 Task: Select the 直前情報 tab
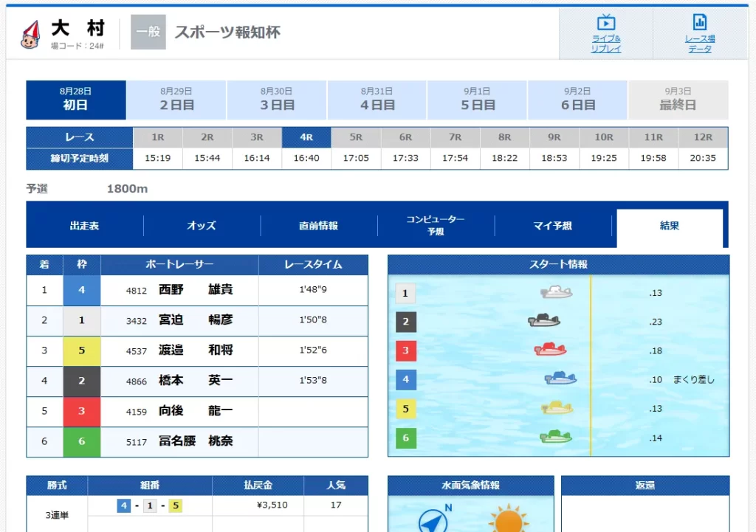tap(317, 226)
